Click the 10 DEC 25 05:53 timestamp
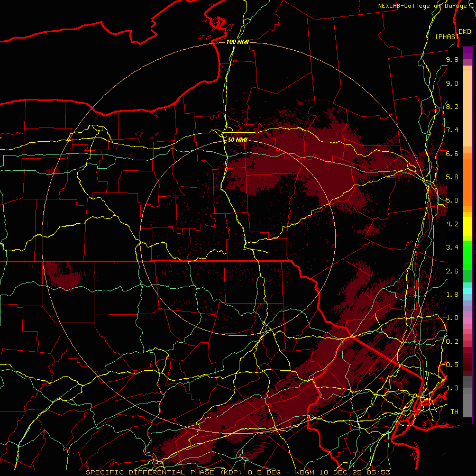 pos(354,472)
